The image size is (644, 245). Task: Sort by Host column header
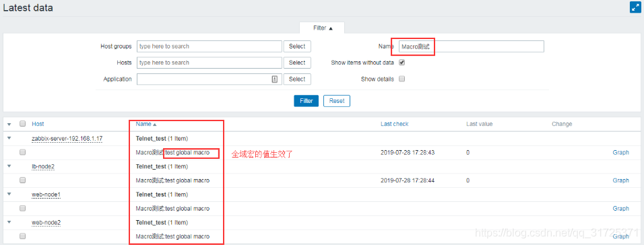[x=38, y=124]
